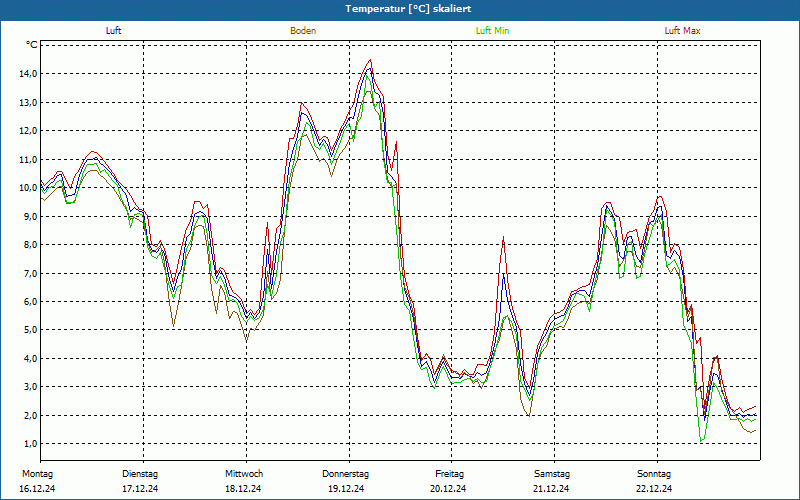Image resolution: width=800 pixels, height=500 pixels.
Task: Click the 11,0 y-axis value
Action: tap(29, 160)
